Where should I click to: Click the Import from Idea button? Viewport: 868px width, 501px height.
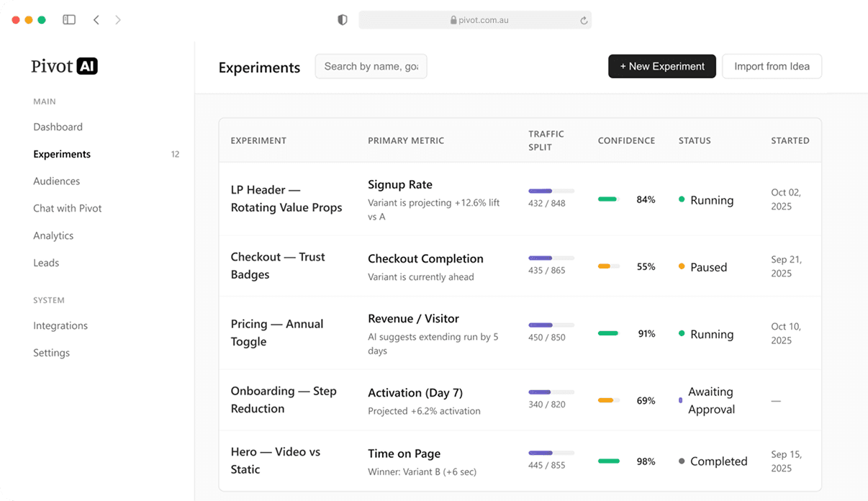[772, 66]
